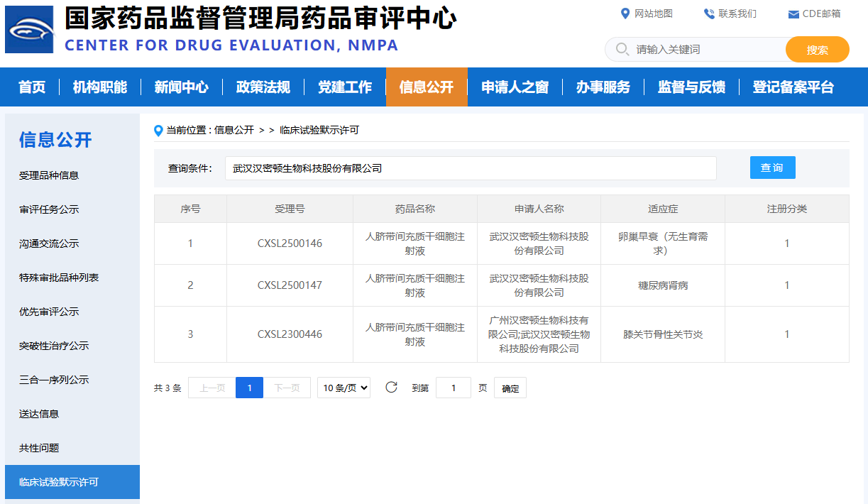Viewport: 868px width, 504px height.
Task: Select 受理品种信息 in the left sidebar
Action: click(x=49, y=175)
